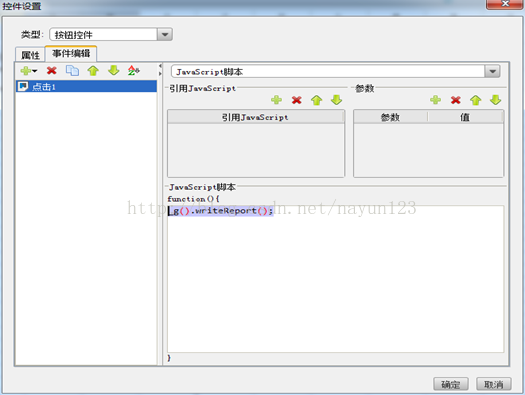
Task: Select the 点击1 event item
Action: (86, 87)
